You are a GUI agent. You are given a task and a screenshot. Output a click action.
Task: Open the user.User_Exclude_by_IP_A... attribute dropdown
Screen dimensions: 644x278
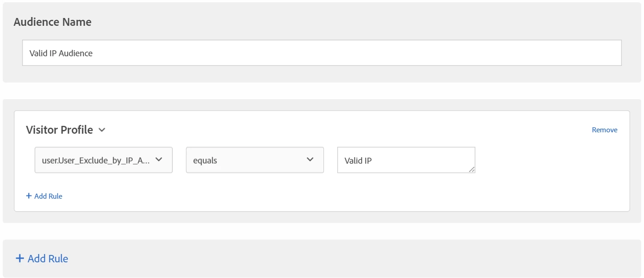coord(104,160)
